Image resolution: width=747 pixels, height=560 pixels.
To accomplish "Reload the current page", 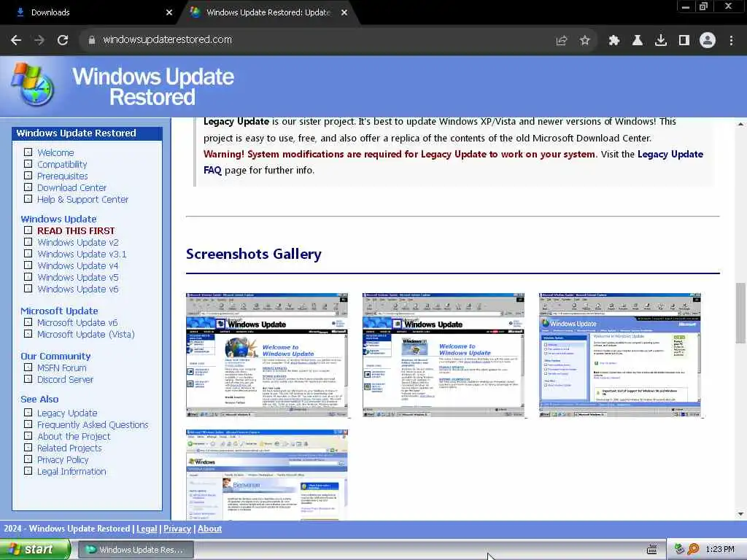I will tap(63, 40).
